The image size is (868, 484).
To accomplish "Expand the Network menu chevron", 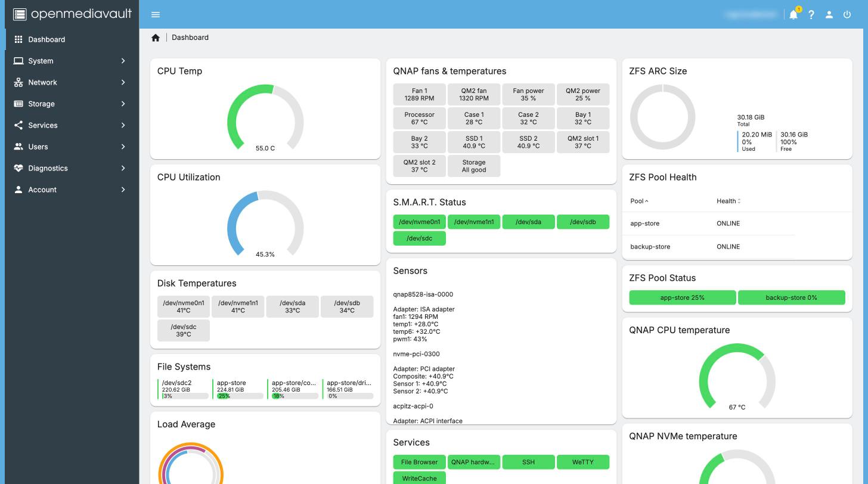I will (123, 82).
